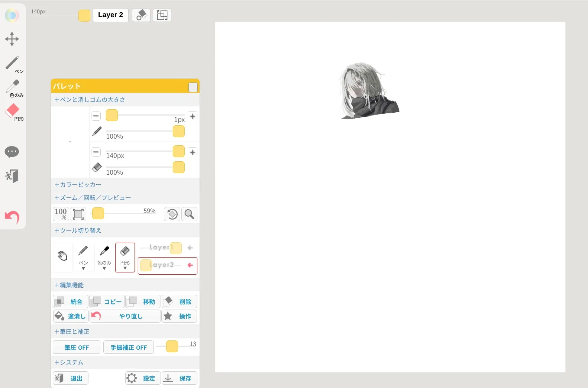Click the fit-to-screen zoom icon
The image size is (588, 388).
[x=78, y=214]
